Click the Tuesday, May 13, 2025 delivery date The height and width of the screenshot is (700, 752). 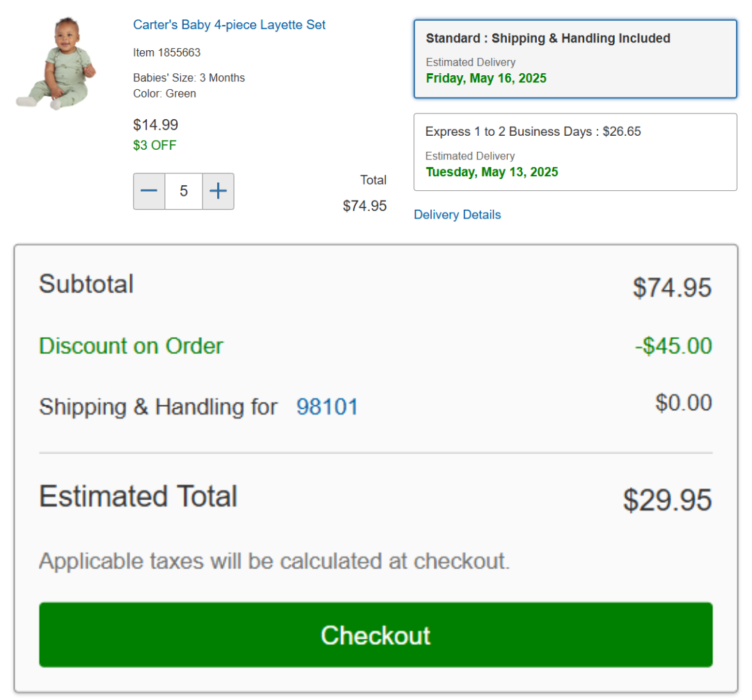(x=492, y=172)
